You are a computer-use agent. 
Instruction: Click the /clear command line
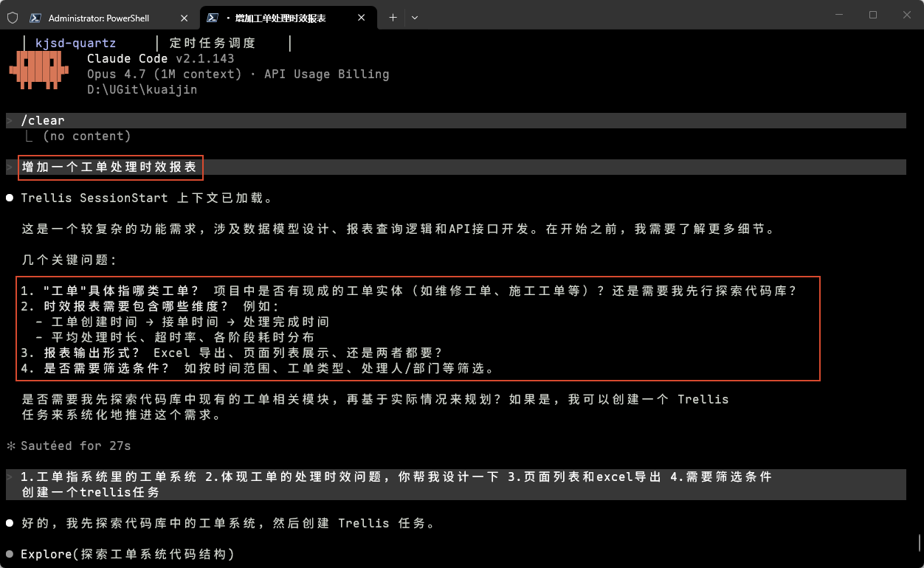(456, 121)
